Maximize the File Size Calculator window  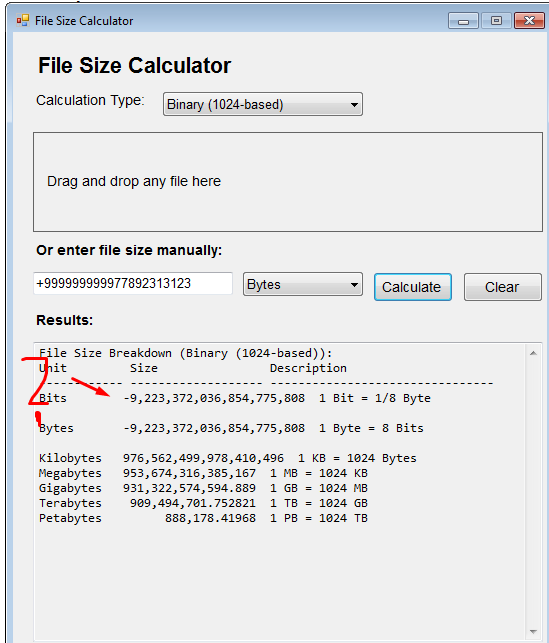[496, 21]
